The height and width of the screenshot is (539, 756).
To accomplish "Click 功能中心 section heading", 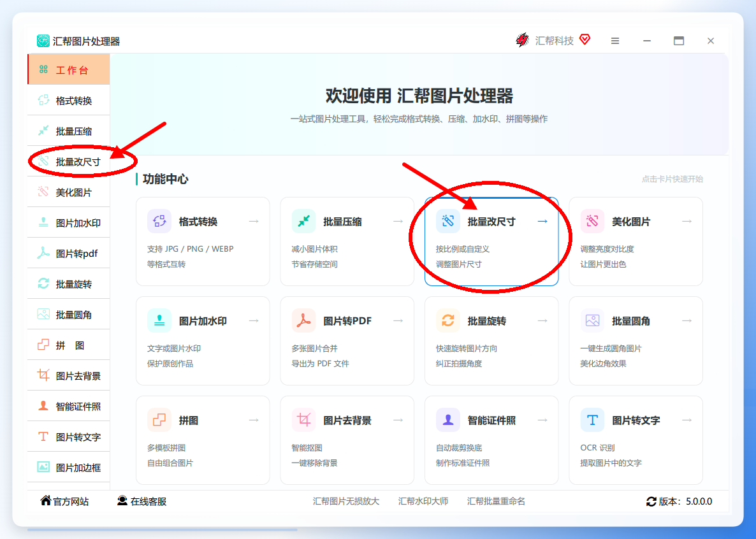I will click(165, 179).
